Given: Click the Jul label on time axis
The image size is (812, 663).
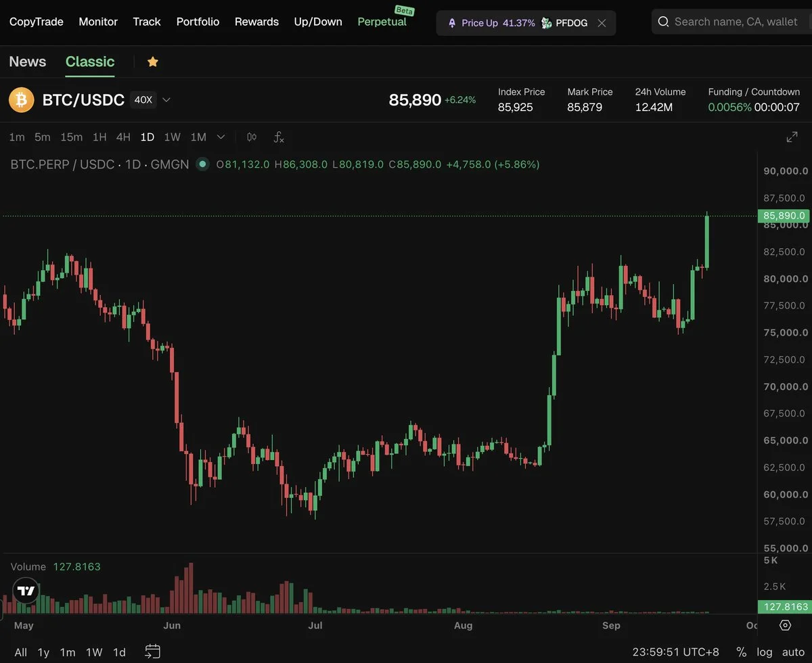Looking at the screenshot, I should click(315, 626).
